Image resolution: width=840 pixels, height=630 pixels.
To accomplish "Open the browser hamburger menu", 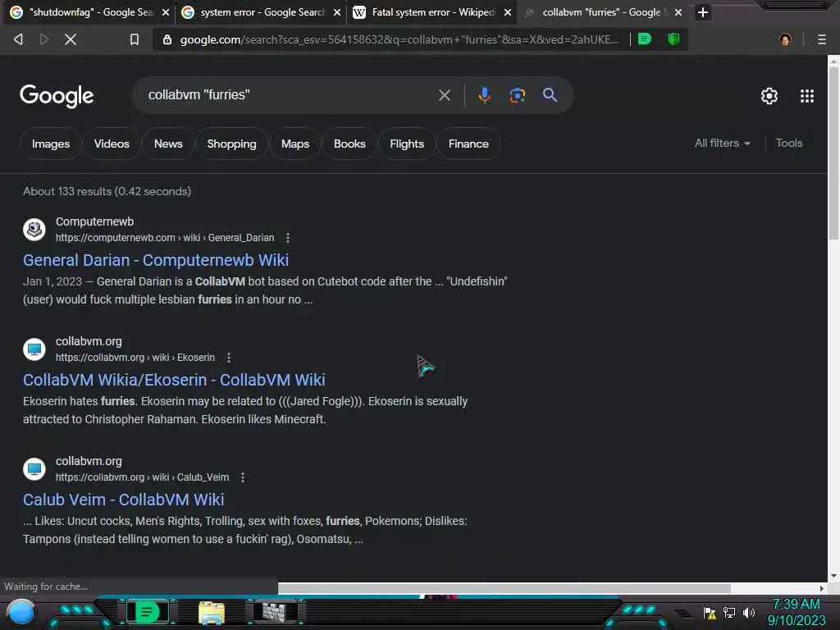I will [x=821, y=39].
